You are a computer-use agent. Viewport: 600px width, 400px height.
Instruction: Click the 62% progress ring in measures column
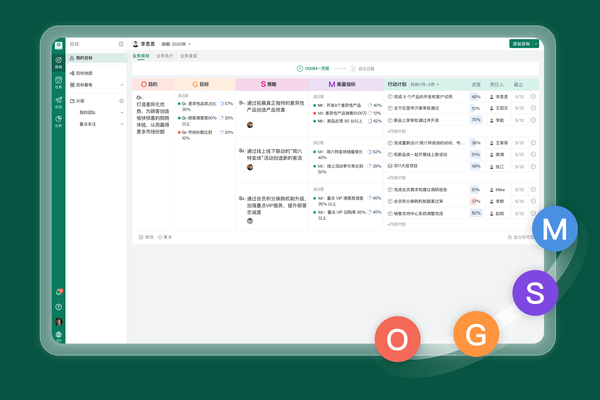coord(370,121)
